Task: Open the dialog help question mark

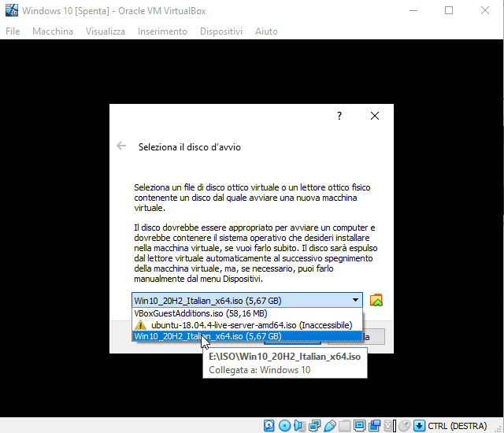Action: pos(339,116)
